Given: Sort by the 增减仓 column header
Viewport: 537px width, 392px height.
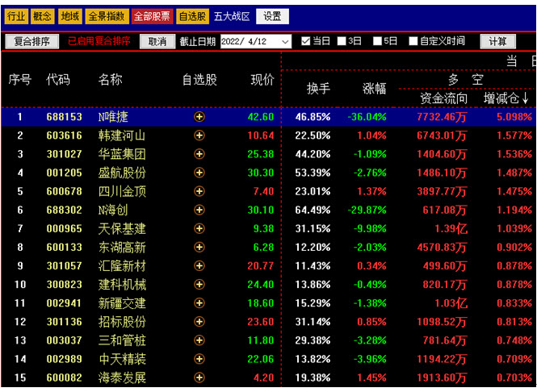Looking at the screenshot, I should [x=506, y=99].
